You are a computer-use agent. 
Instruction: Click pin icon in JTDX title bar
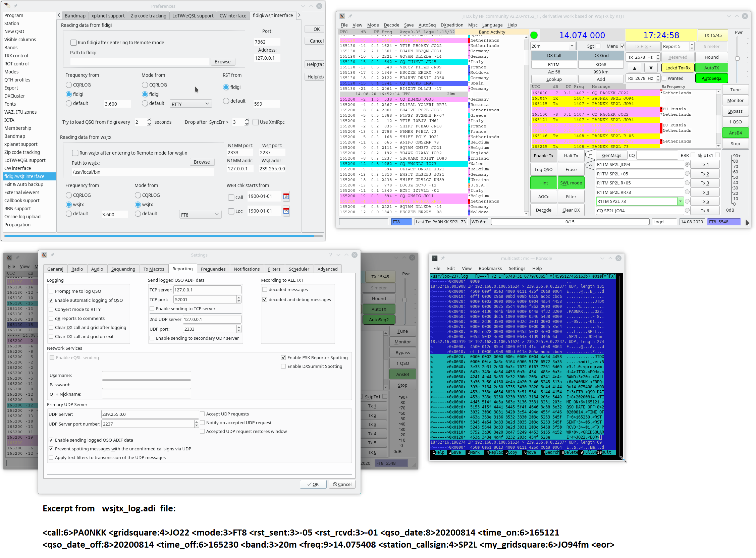click(350, 16)
